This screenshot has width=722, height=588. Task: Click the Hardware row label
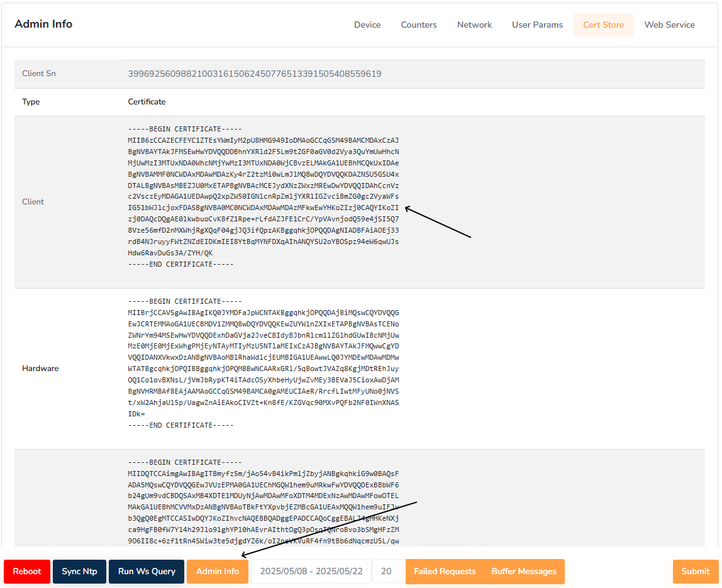40,369
